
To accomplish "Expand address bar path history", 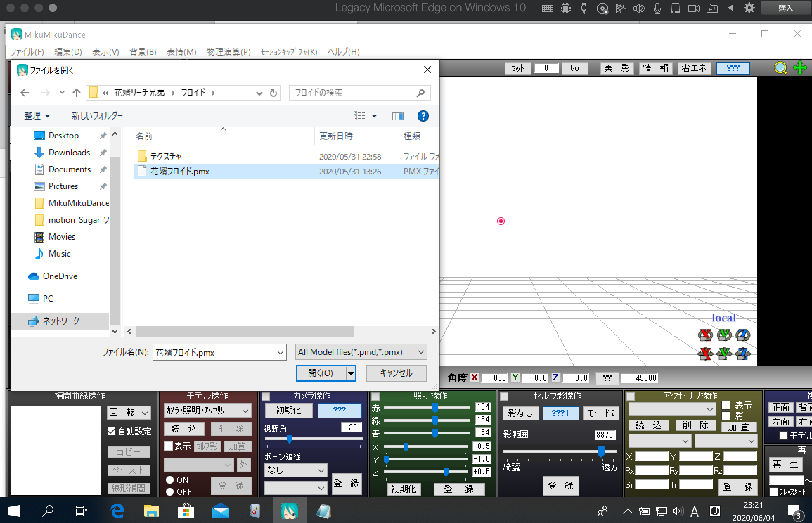I will click(x=259, y=93).
